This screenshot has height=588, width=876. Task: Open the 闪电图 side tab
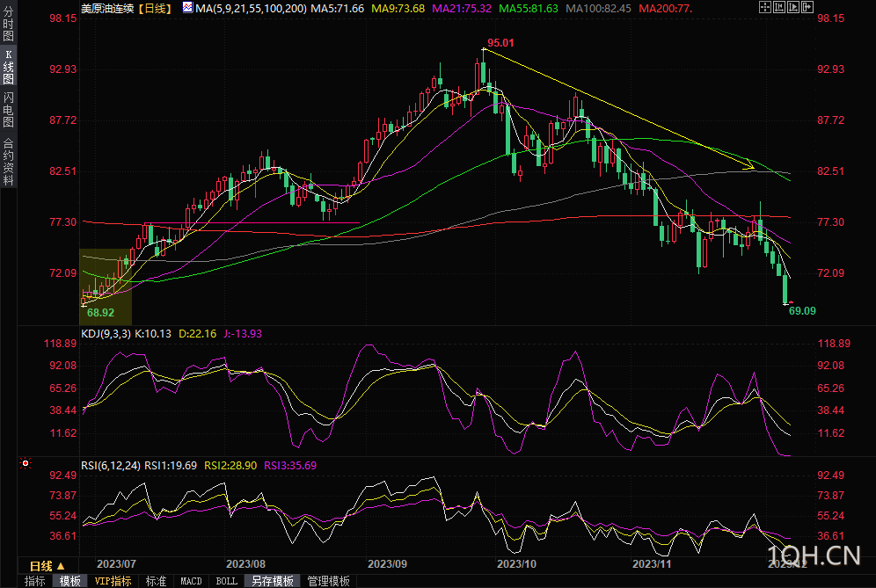[8, 109]
